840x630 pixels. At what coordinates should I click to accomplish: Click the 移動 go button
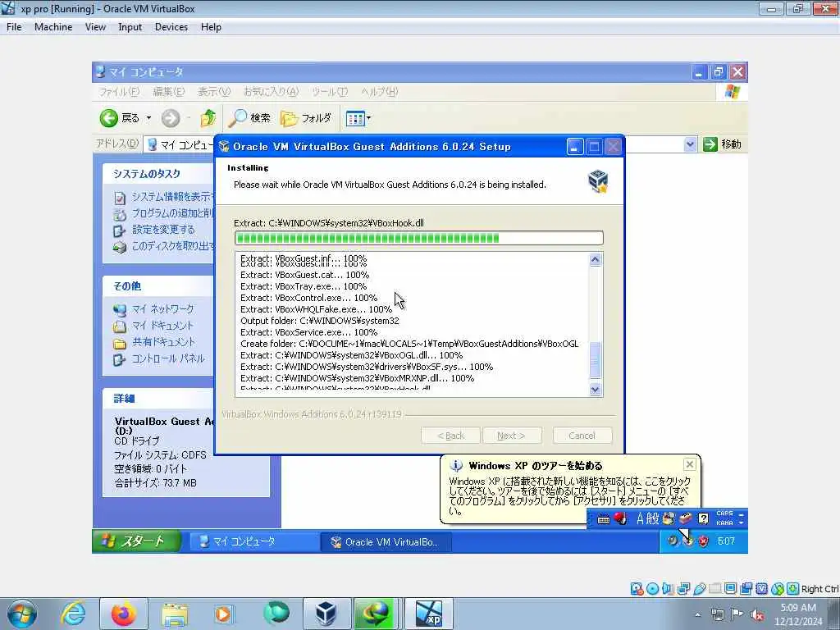pyautogui.click(x=723, y=144)
